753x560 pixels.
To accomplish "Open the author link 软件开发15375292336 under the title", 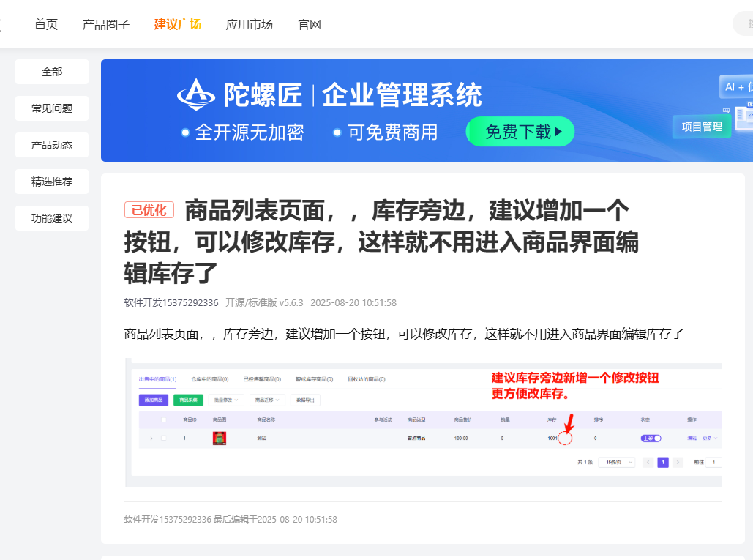I will point(171,302).
